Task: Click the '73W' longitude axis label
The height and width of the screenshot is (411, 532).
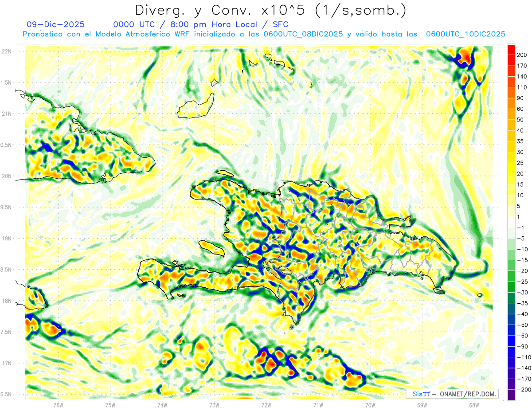Action: click(214, 405)
